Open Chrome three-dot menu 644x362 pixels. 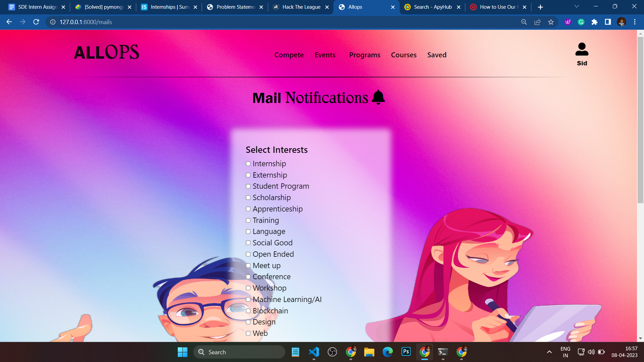pyautogui.click(x=635, y=22)
